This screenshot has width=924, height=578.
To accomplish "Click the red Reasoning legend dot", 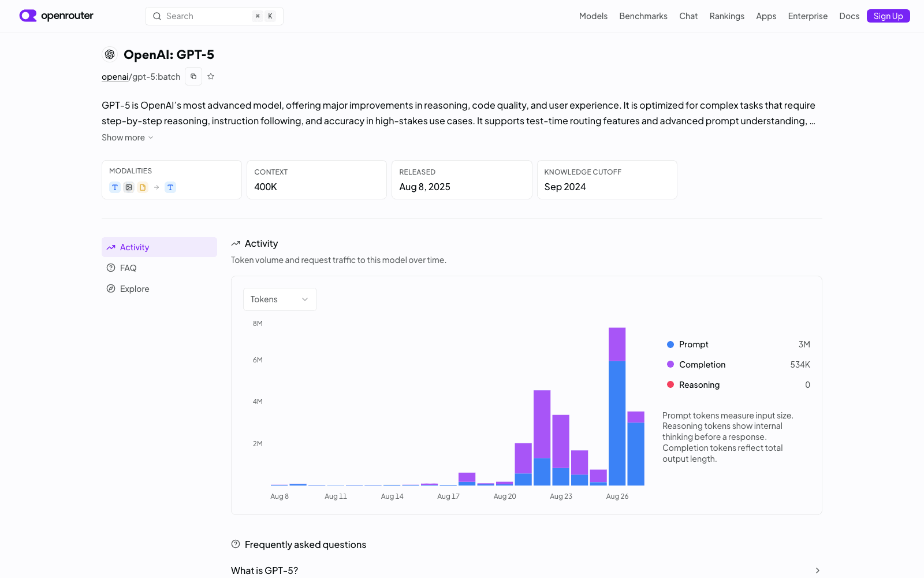I will point(670,384).
